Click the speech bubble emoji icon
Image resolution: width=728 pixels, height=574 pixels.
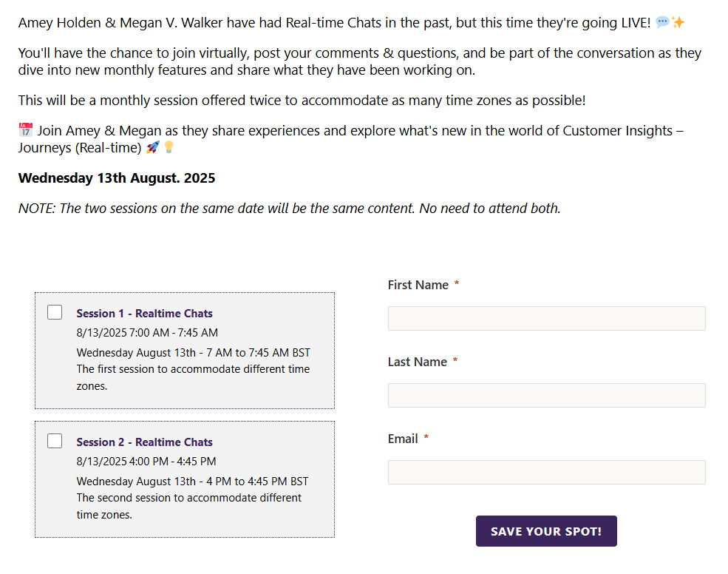coord(662,23)
